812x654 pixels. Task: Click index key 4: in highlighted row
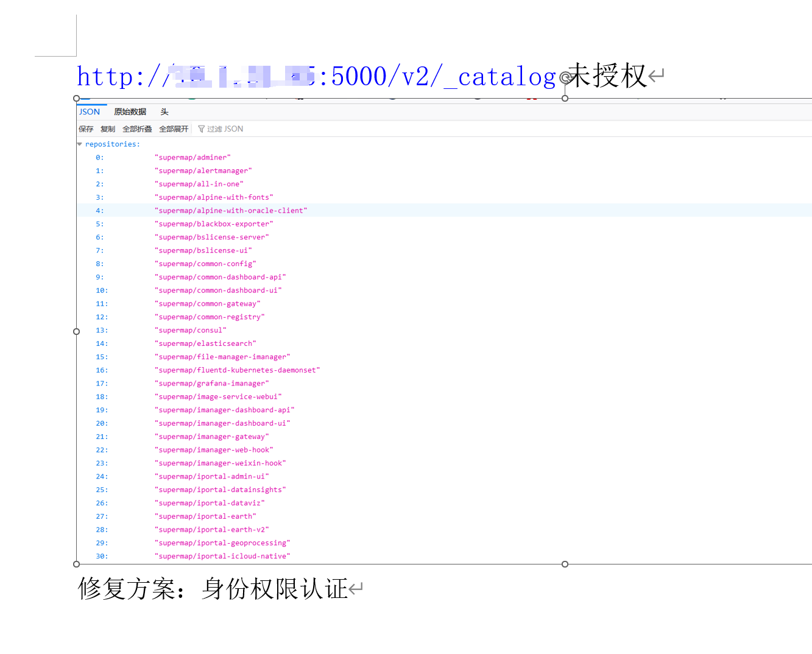(100, 211)
